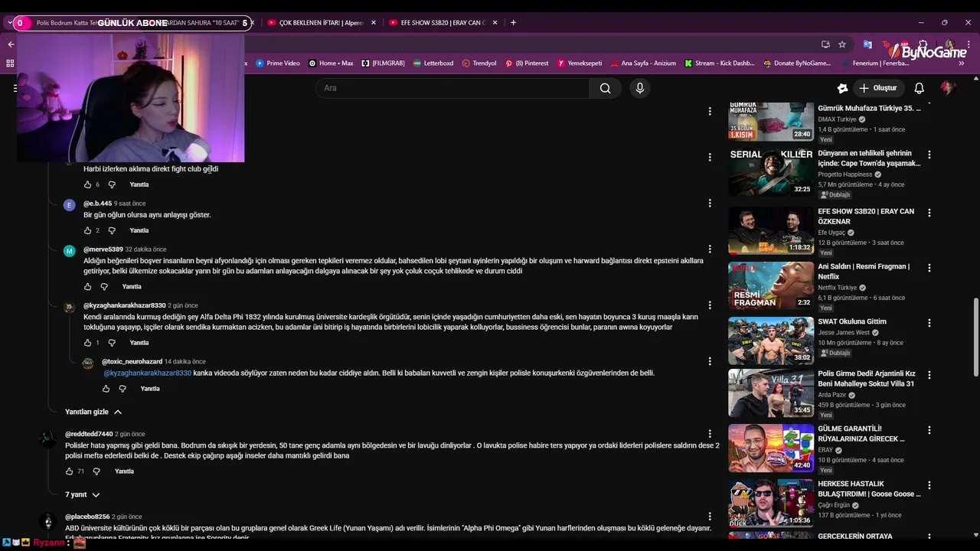This screenshot has height=551, width=980.
Task: Open @toxic_neurohazard username link
Action: tap(132, 361)
